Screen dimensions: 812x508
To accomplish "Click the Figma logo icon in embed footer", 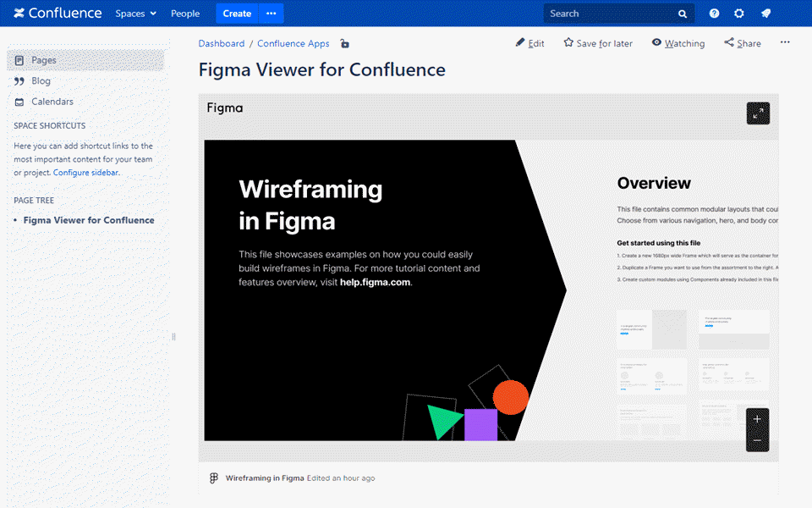I will pyautogui.click(x=214, y=478).
